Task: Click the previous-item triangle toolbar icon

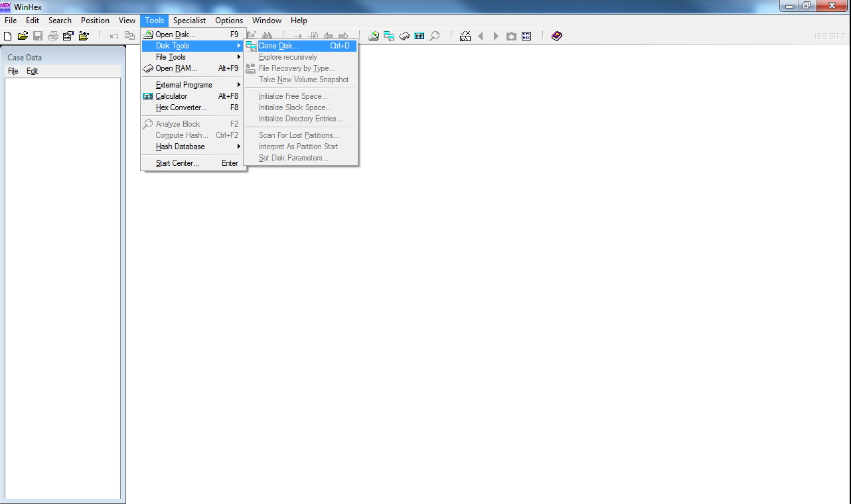Action: (x=481, y=36)
